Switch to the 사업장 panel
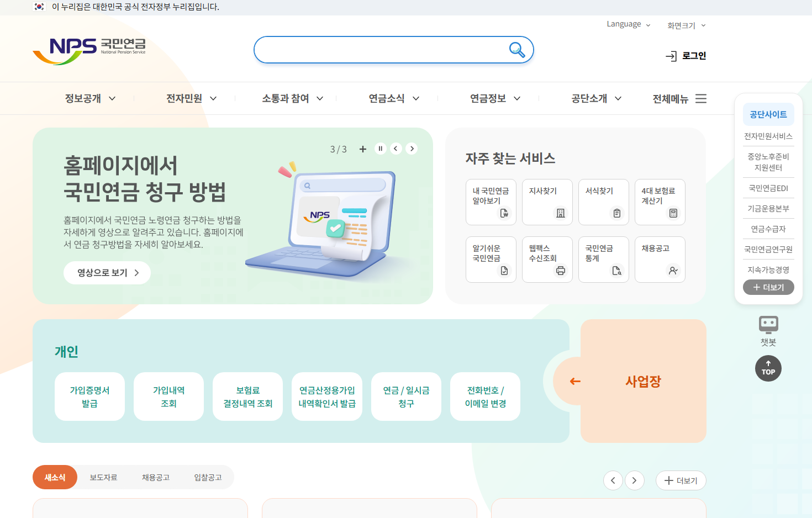This screenshot has height=518, width=812. click(x=643, y=381)
